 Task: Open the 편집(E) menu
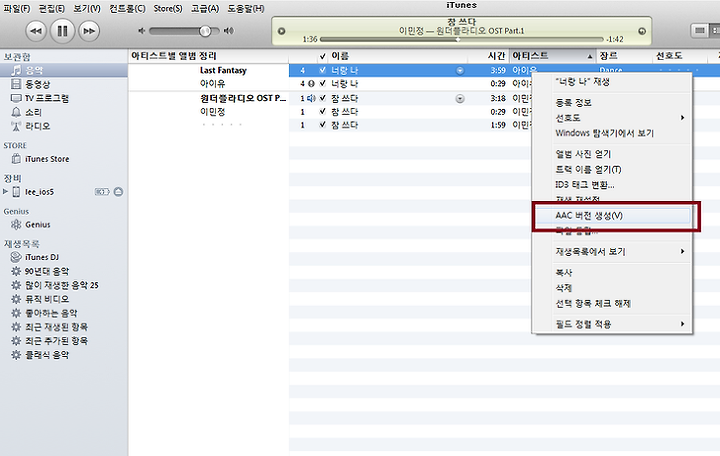click(x=51, y=9)
